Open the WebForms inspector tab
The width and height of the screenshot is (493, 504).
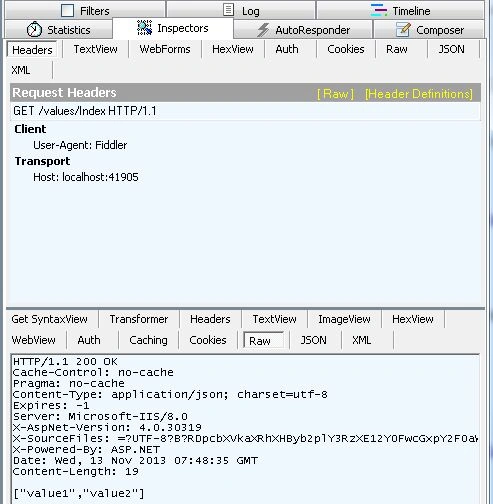[x=165, y=49]
